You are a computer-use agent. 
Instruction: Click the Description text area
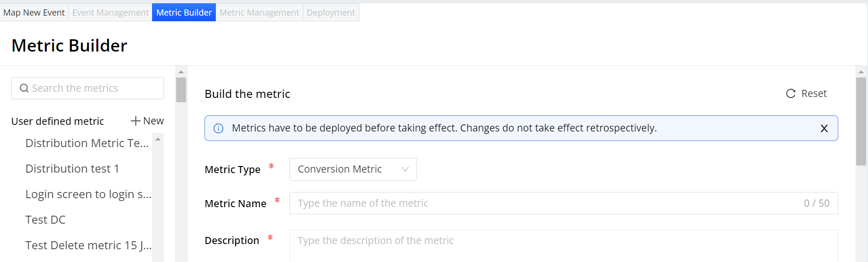563,245
